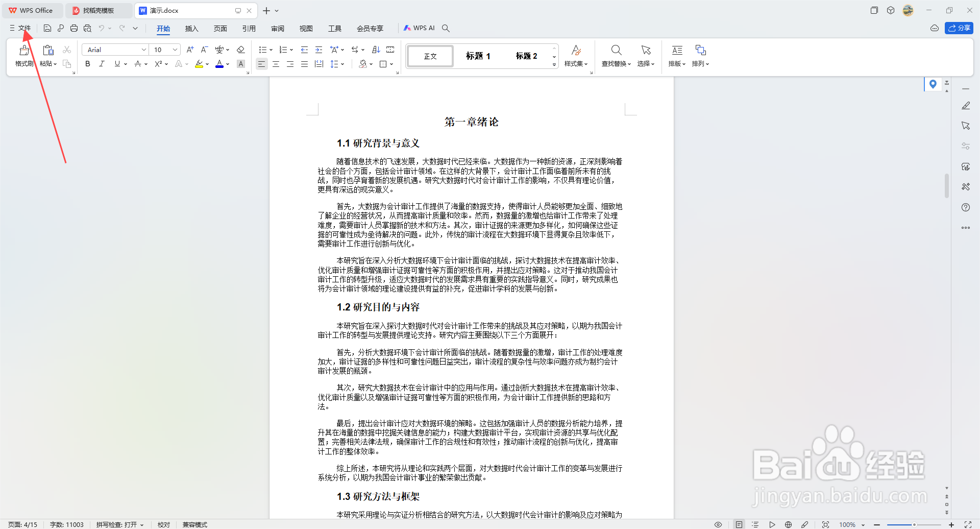Enable align left paragraph button
The width and height of the screenshot is (980, 529).
[261, 64]
